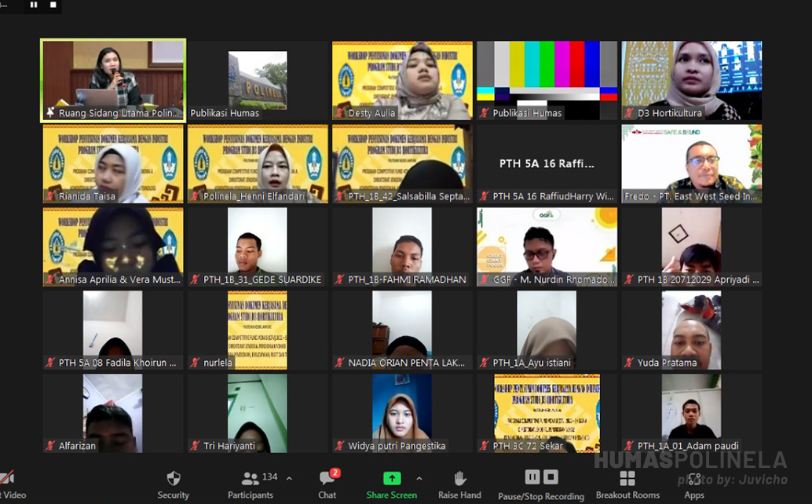Image resolution: width=812 pixels, height=504 pixels.
Task: Stop recording from bottom toolbar
Action: (551, 477)
